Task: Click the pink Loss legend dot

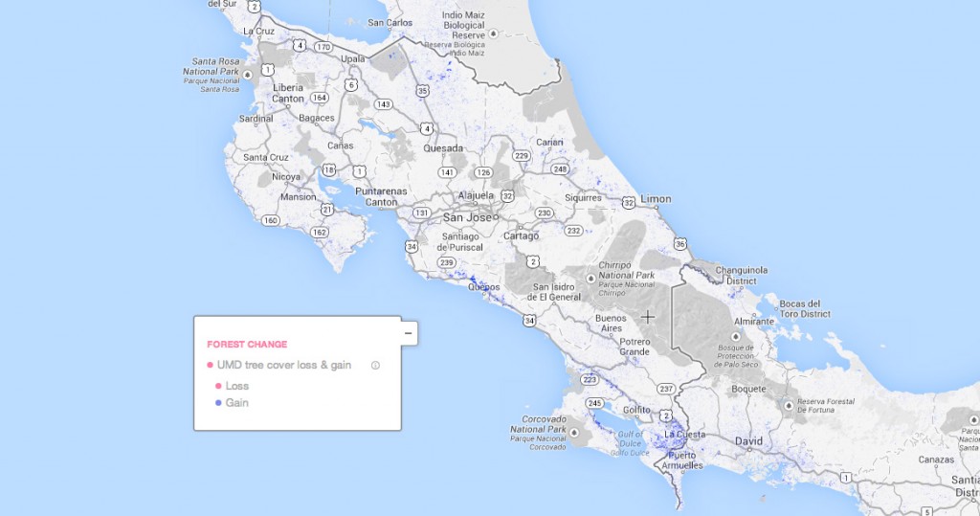Action: [218, 386]
